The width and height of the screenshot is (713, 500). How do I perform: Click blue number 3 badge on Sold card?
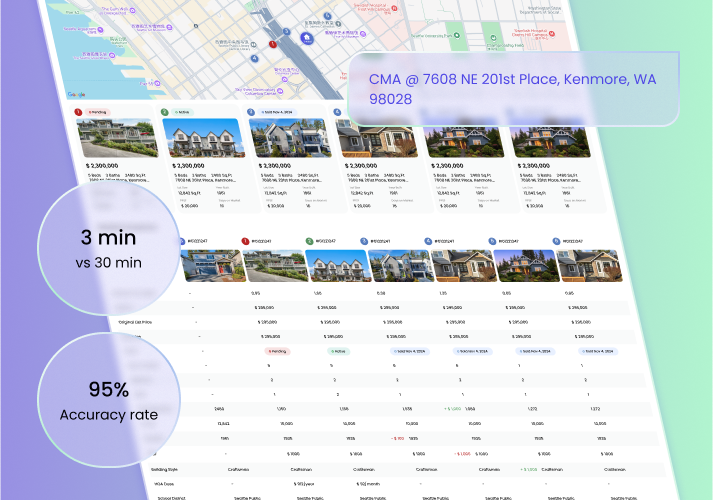[x=251, y=112]
